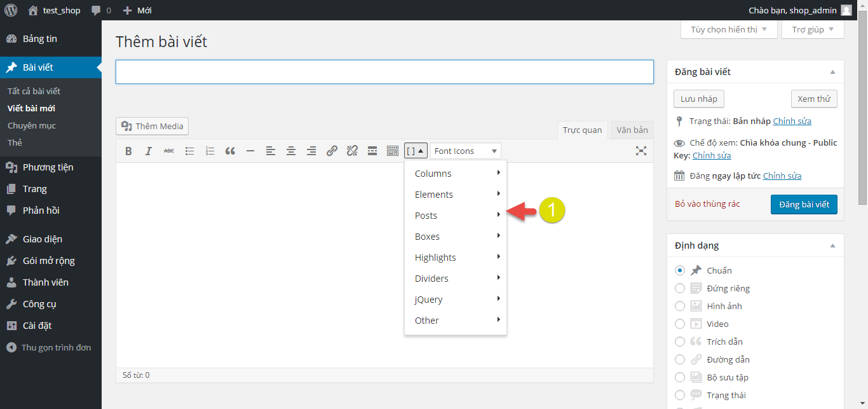Focus the post title input field
The image size is (868, 409).
384,72
